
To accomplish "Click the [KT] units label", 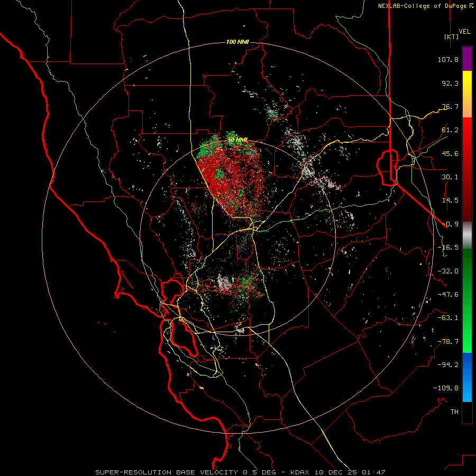I will coord(452,36).
